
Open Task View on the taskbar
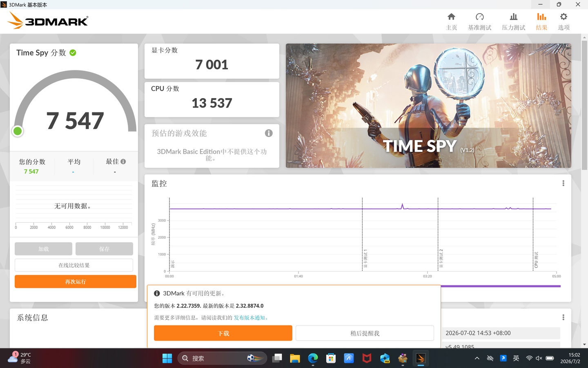277,358
